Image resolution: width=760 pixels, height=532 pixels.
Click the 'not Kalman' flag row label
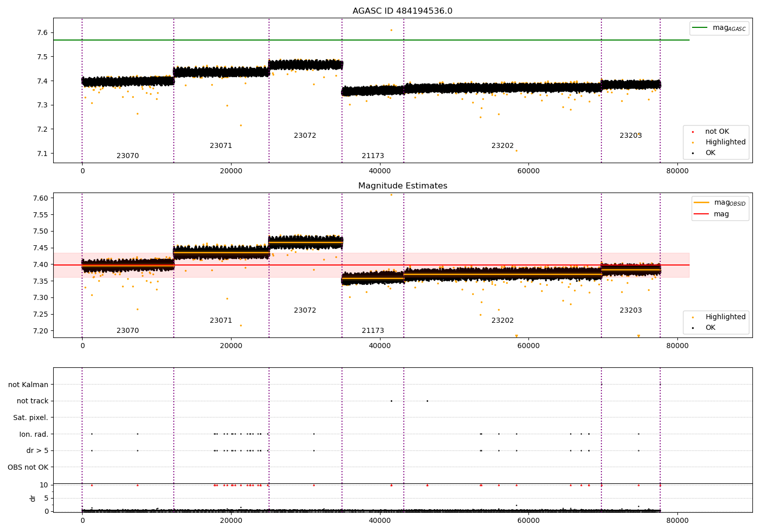click(x=28, y=385)
